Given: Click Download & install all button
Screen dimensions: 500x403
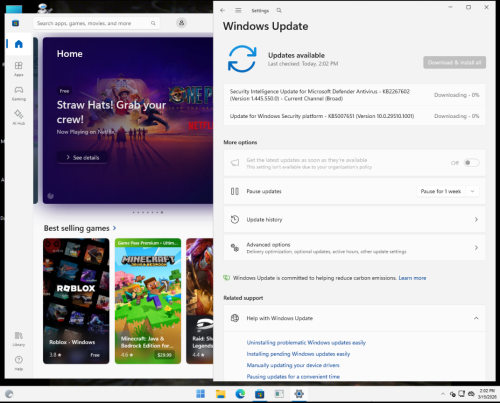Looking at the screenshot, I should [x=454, y=62].
